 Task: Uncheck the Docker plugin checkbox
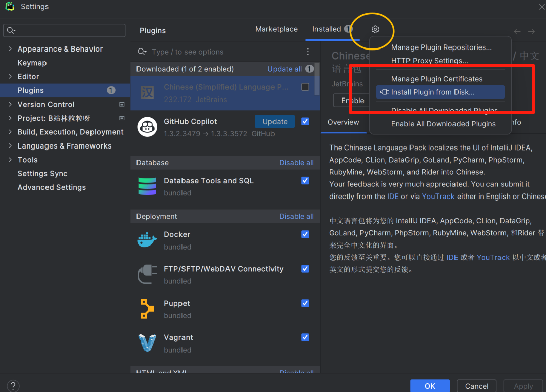pos(305,234)
